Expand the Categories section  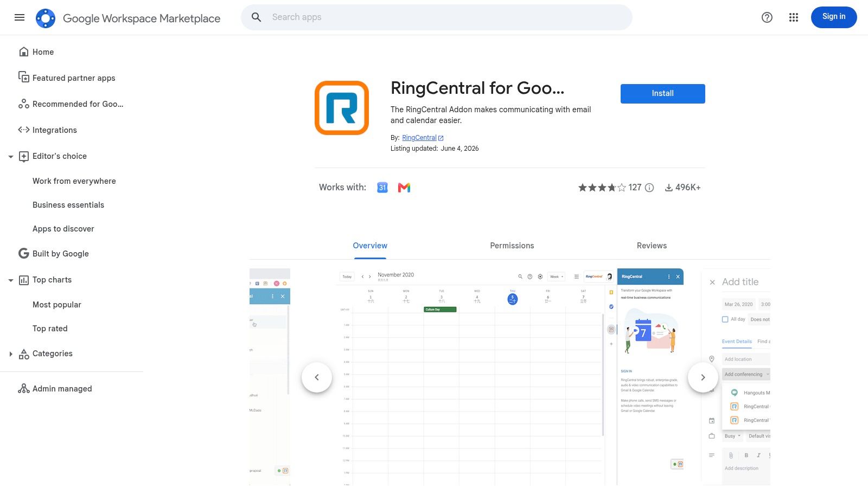pyautogui.click(x=11, y=354)
